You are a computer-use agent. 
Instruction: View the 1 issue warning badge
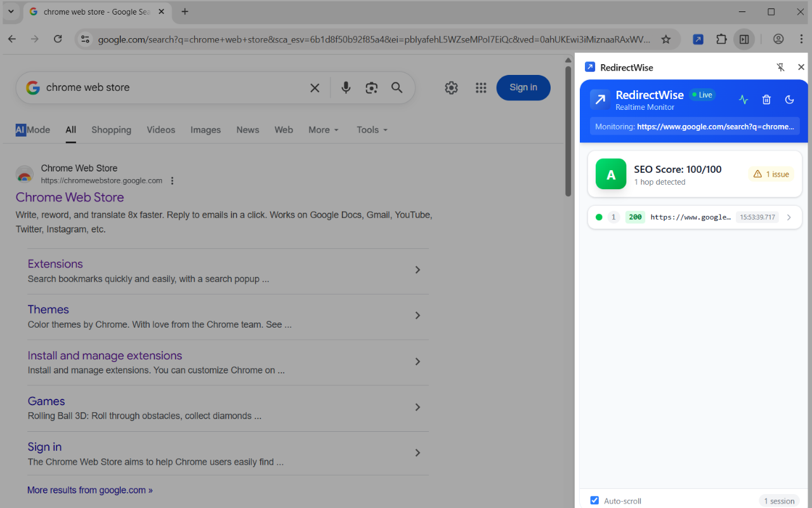coord(771,175)
